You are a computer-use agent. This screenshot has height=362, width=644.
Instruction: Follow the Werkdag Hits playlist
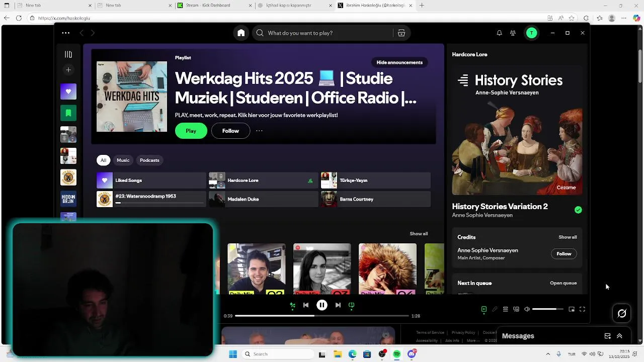coord(230,131)
